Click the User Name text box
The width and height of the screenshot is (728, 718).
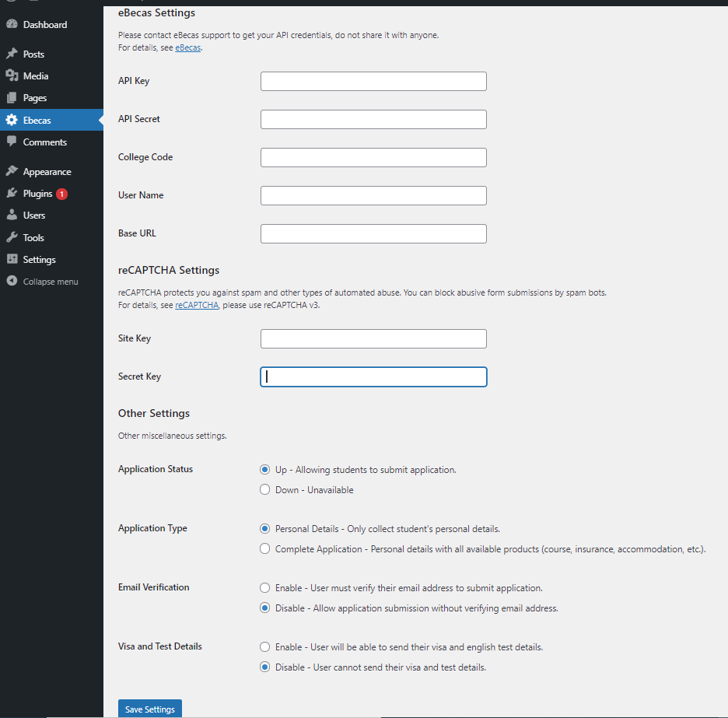tap(374, 195)
